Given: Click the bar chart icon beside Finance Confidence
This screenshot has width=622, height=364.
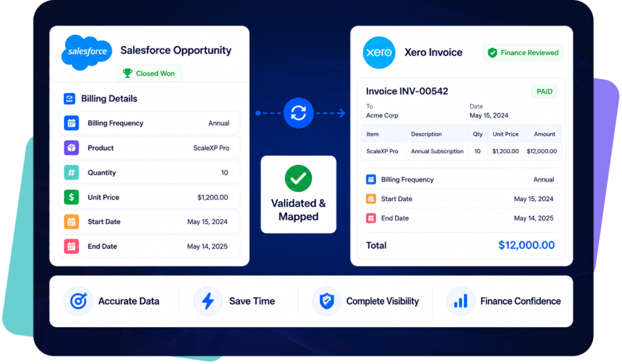Looking at the screenshot, I should tap(460, 301).
